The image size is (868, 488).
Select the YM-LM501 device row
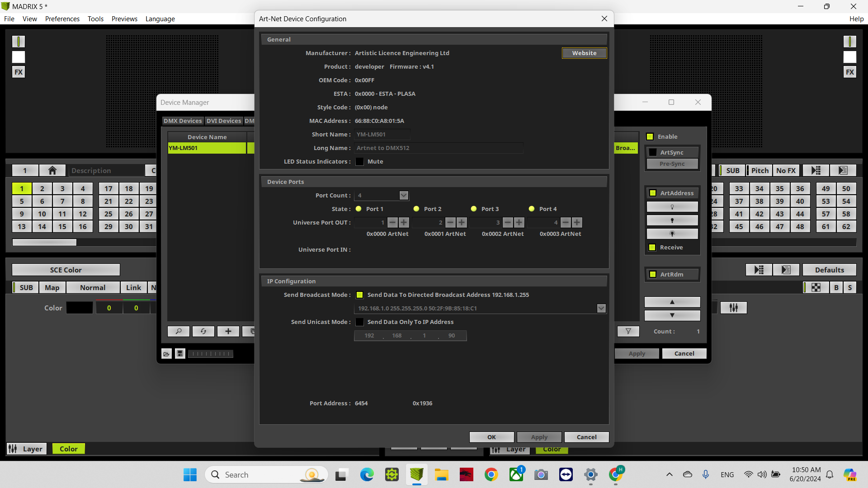pos(207,148)
